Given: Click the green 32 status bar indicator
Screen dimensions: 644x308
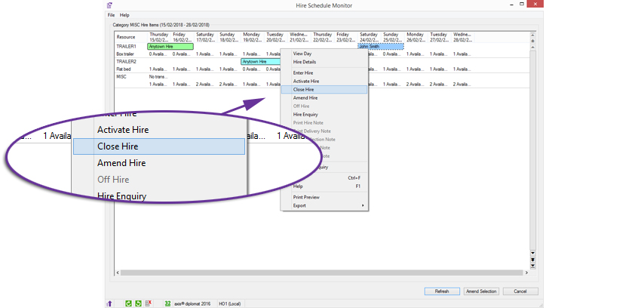Looking at the screenshot, I should (167, 303).
